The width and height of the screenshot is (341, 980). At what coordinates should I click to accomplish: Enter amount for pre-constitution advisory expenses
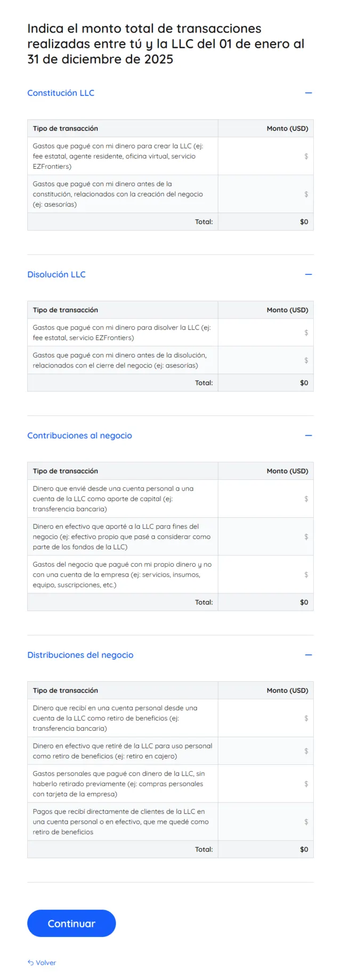point(265,194)
